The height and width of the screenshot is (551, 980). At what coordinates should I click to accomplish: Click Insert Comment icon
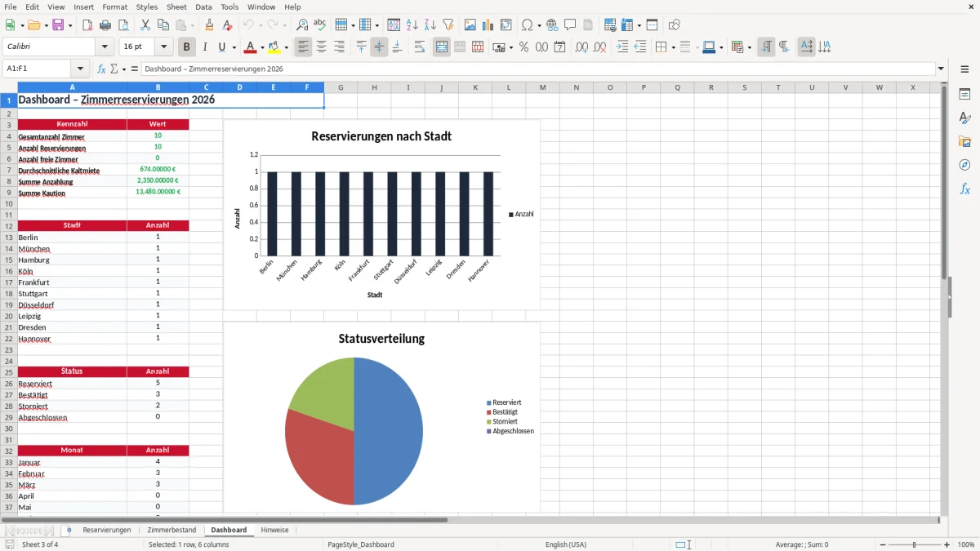click(x=570, y=25)
